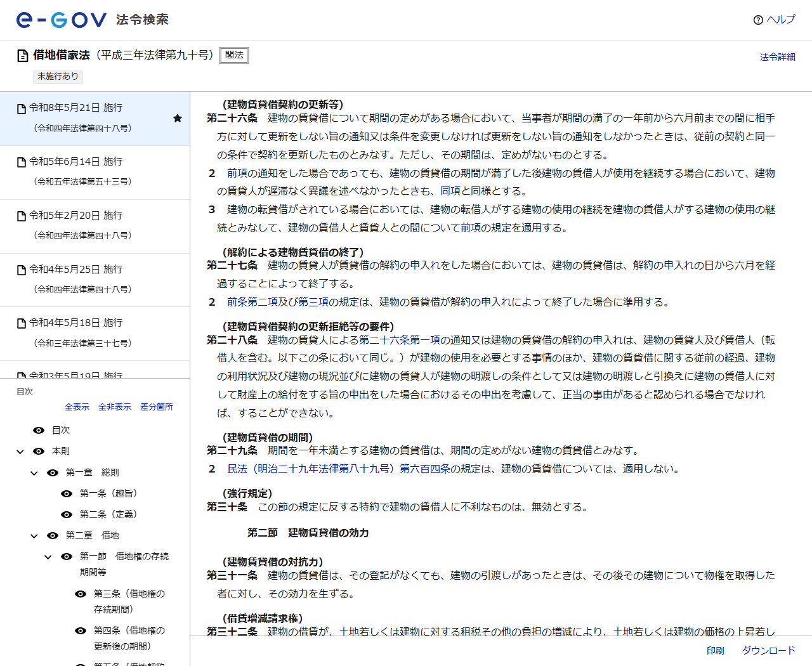Click the 差分箇所 link
This screenshot has width=812, height=666.
pos(157,407)
